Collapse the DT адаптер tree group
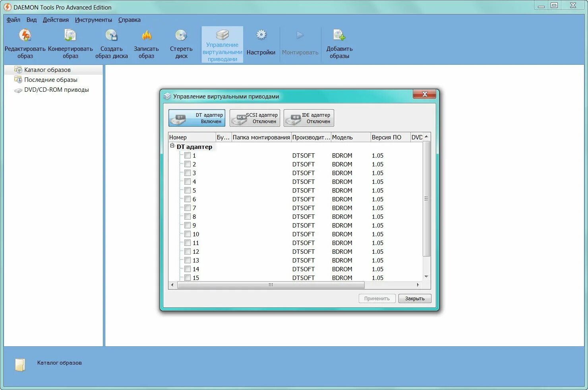588x390 pixels. (x=172, y=146)
